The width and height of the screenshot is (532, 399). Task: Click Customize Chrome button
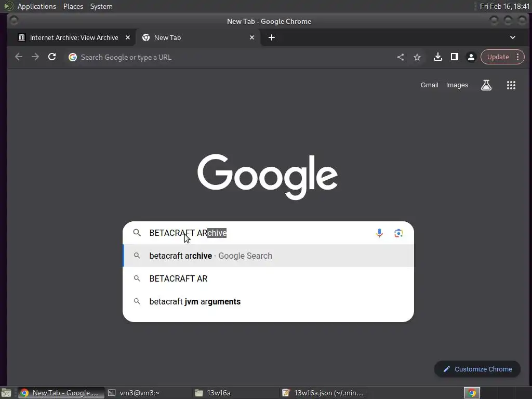coord(477,369)
